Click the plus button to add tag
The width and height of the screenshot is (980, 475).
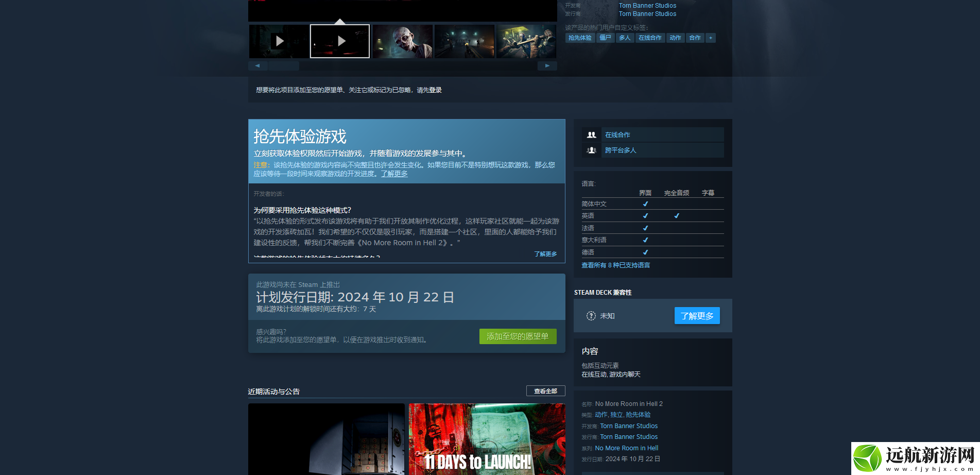pyautogui.click(x=711, y=38)
